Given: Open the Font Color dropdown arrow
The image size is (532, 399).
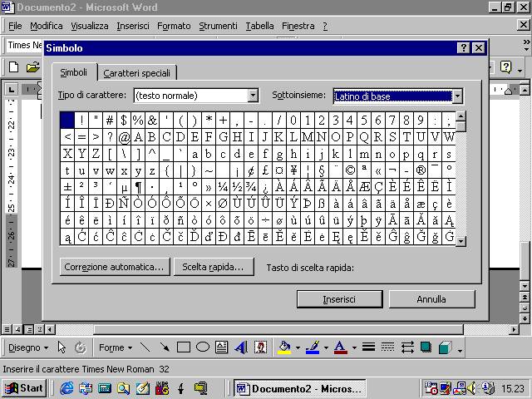Looking at the screenshot, I should point(354,347).
